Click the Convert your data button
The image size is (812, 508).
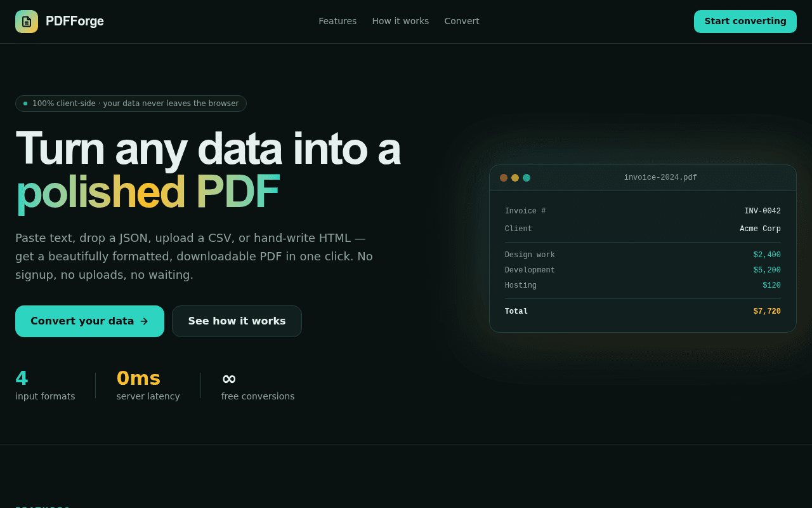click(x=89, y=321)
